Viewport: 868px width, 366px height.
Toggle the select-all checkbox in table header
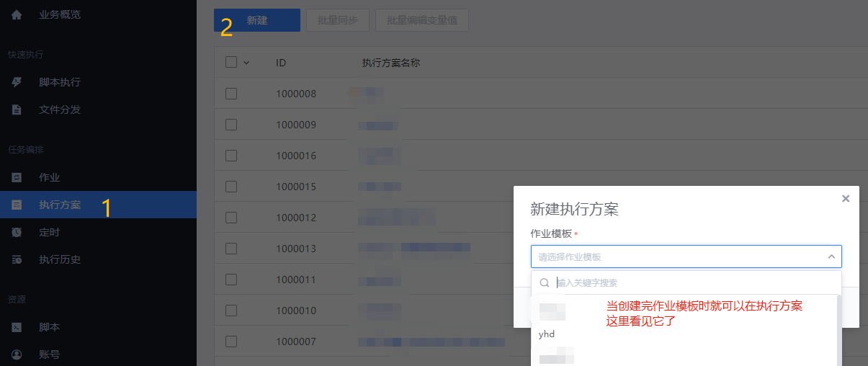231,62
